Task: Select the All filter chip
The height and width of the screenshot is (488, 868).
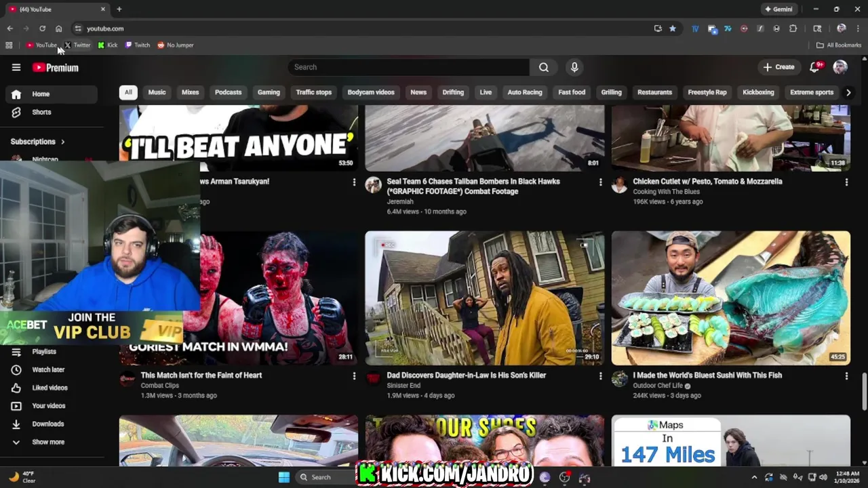Action: point(128,92)
